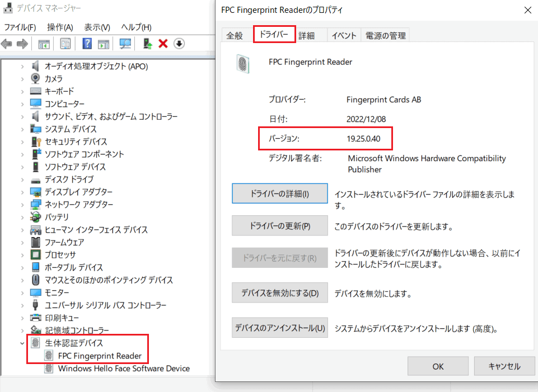Click the fingerprint icon in the Properties dialog
This screenshot has width=538, height=392.
[x=242, y=64]
